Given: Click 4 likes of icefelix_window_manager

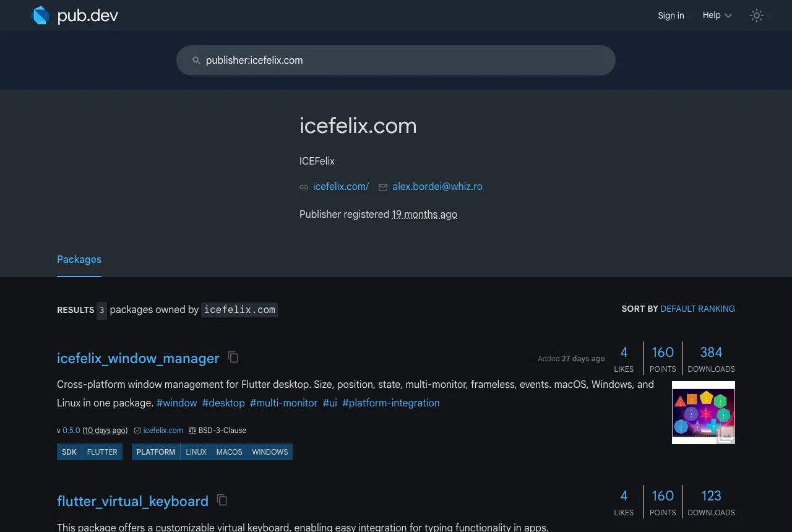Looking at the screenshot, I should click(x=624, y=359).
